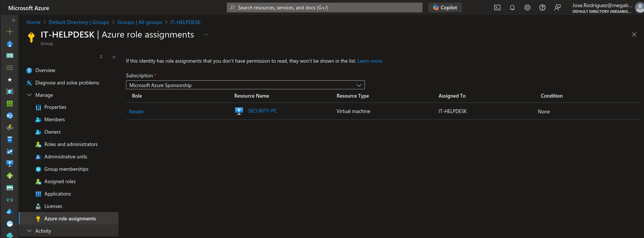Open the SECURITY-PC resource link
The width and height of the screenshot is (644, 238).
pyautogui.click(x=262, y=111)
